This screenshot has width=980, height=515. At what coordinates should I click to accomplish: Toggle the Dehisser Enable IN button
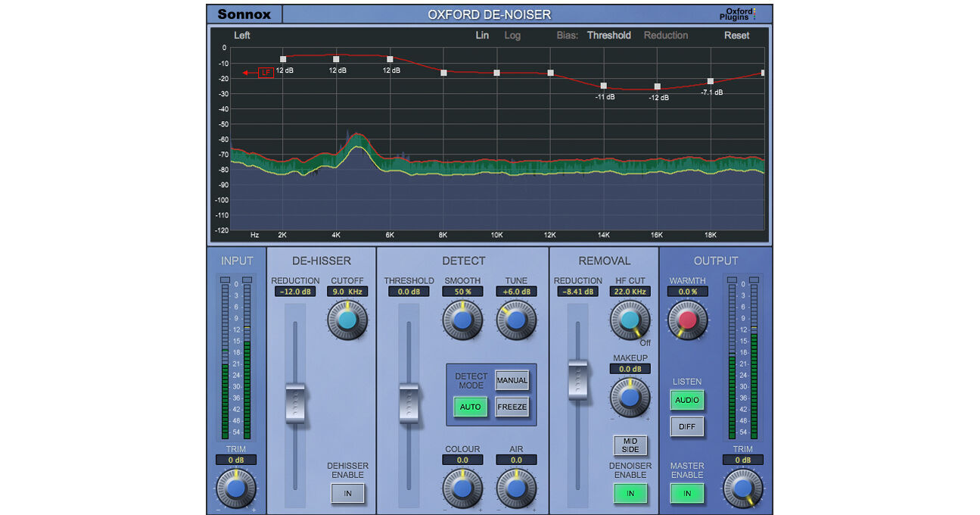click(x=347, y=494)
